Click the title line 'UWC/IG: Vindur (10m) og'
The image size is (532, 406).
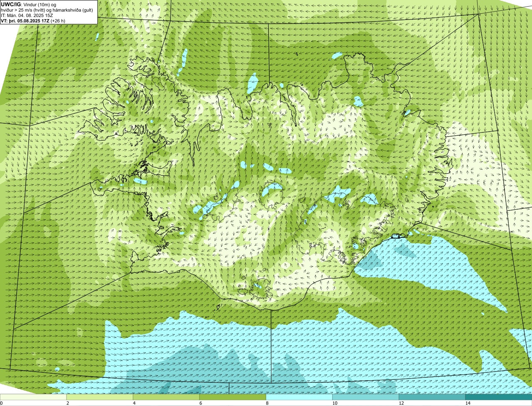tap(28, 4)
